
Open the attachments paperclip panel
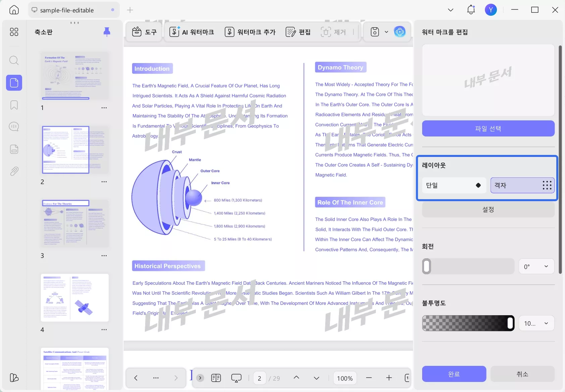pyautogui.click(x=14, y=171)
